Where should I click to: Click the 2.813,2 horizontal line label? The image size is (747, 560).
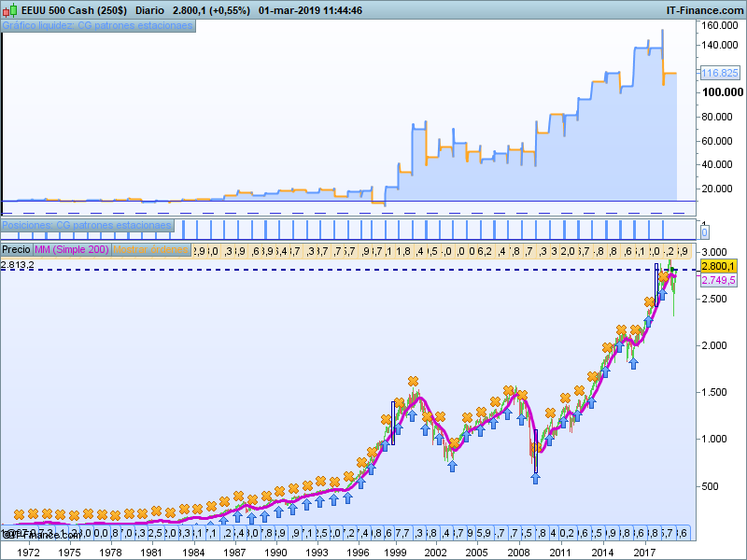pos(17,265)
